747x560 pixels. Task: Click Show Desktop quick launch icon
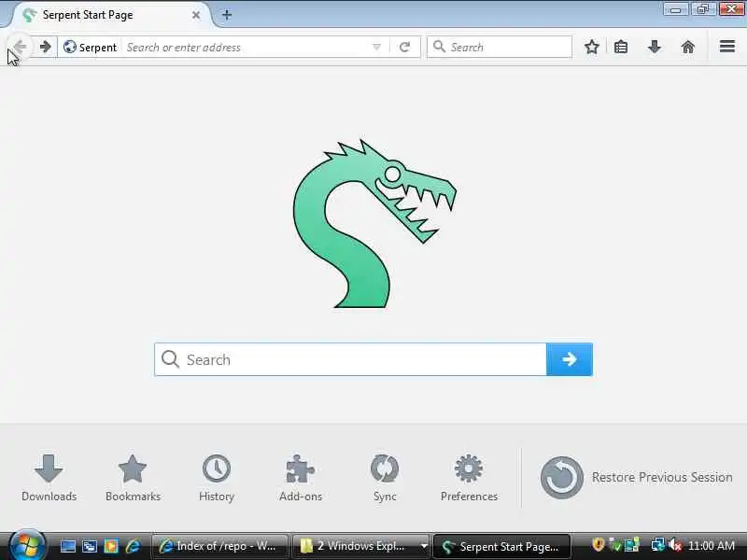click(x=67, y=546)
